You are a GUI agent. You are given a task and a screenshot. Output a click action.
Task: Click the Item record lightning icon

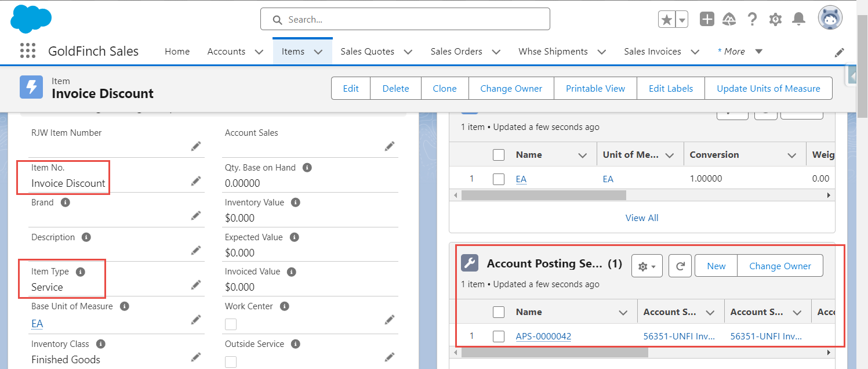pyautogui.click(x=31, y=88)
